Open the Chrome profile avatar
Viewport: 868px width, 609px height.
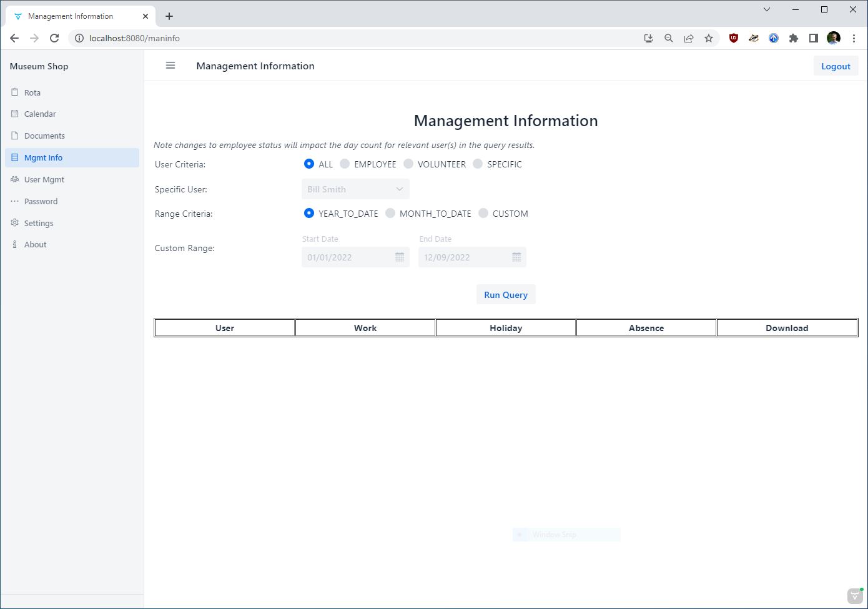click(x=834, y=38)
